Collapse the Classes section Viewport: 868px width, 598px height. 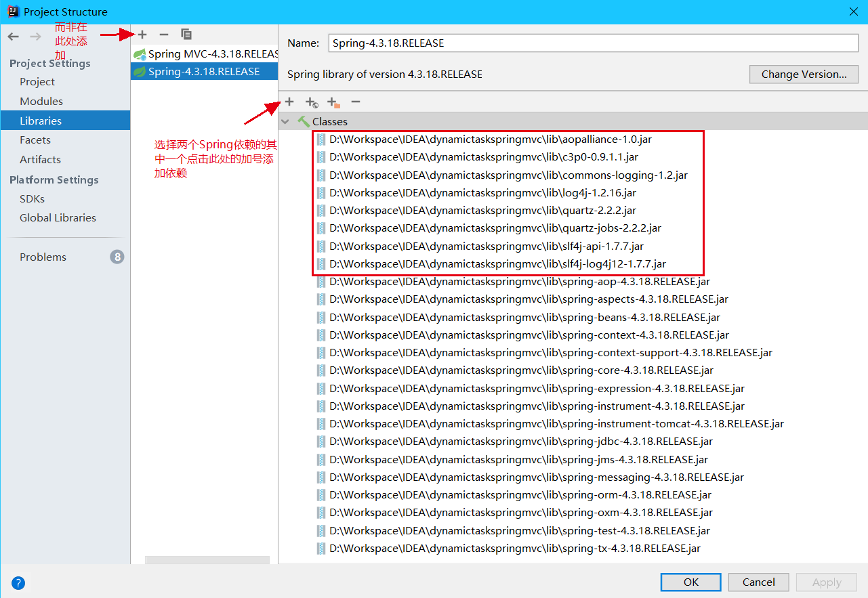coord(285,121)
